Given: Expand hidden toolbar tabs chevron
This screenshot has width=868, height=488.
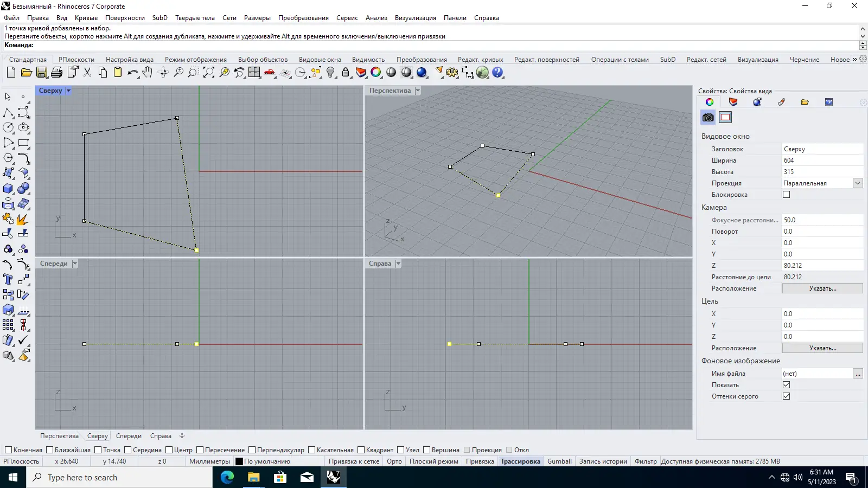Looking at the screenshot, I should [x=855, y=59].
